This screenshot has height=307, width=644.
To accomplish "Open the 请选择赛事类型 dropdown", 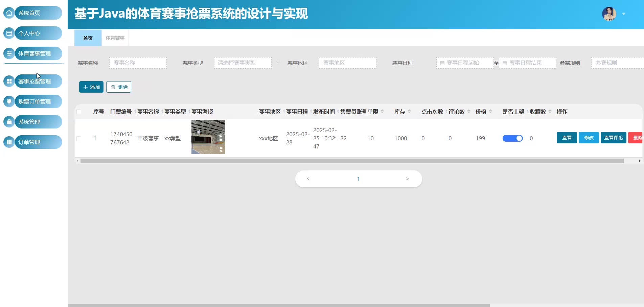I will (x=243, y=63).
